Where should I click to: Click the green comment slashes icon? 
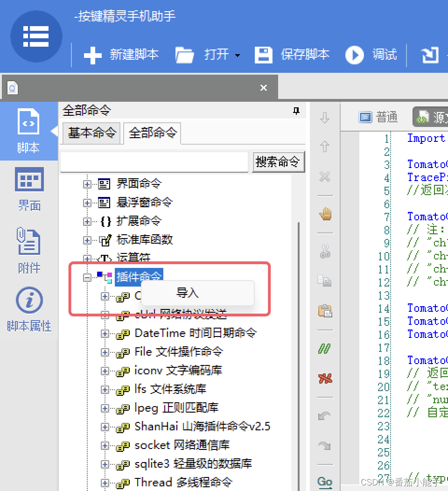click(324, 349)
